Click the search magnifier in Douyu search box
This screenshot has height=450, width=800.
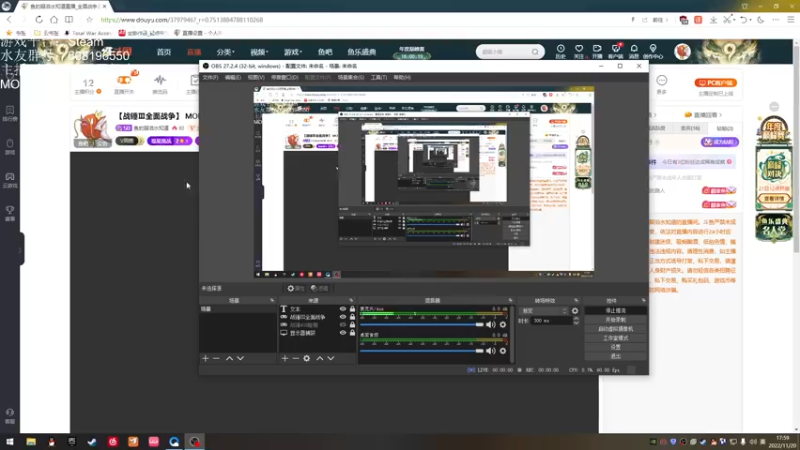coord(535,52)
